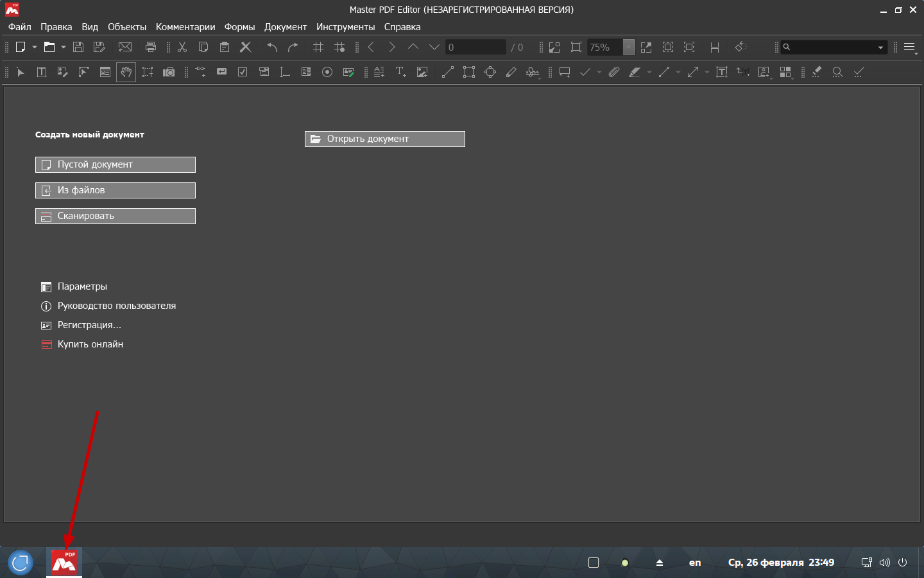Screen dimensions: 924x578
Task: Click the Пустой документ button
Action: 116,164
